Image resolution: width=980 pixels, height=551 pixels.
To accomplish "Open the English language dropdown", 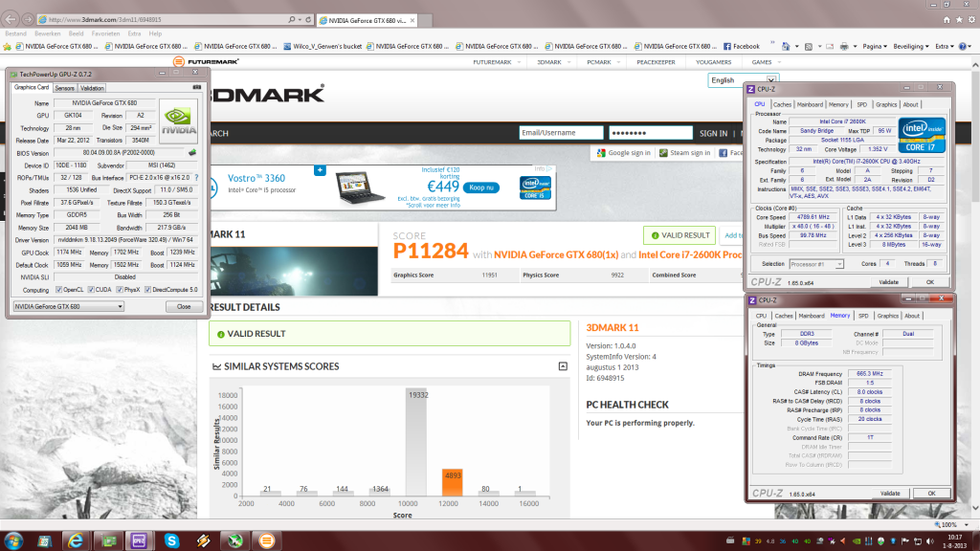I will coord(743,80).
